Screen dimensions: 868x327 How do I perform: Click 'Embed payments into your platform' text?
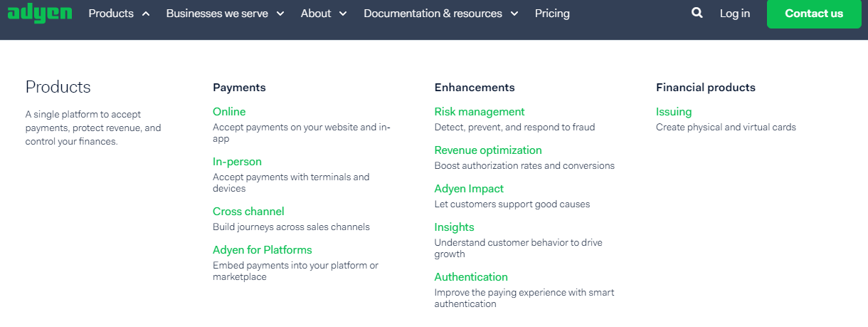(x=295, y=271)
